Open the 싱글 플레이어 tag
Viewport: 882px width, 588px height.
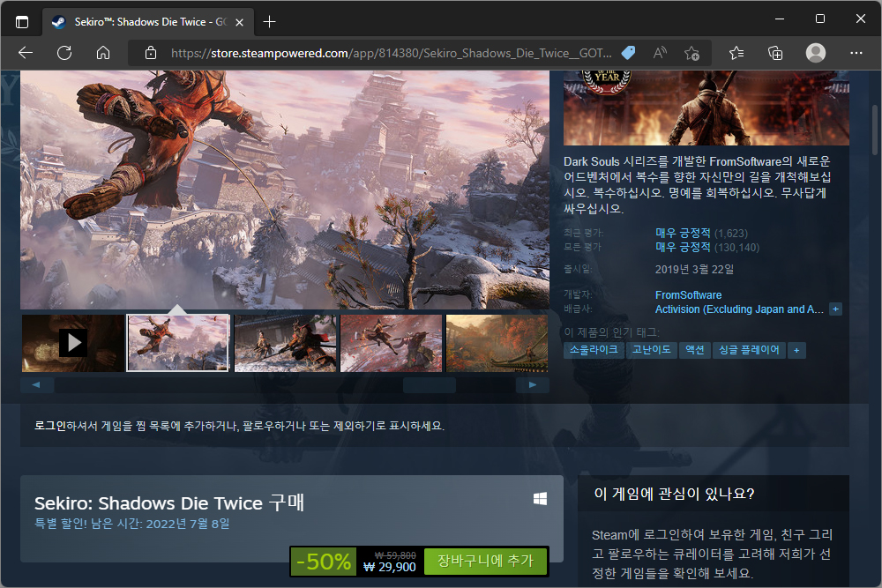click(x=749, y=350)
